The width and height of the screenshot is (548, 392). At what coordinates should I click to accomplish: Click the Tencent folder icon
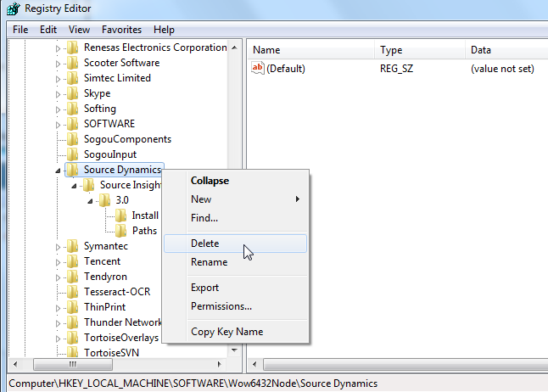[73, 261]
